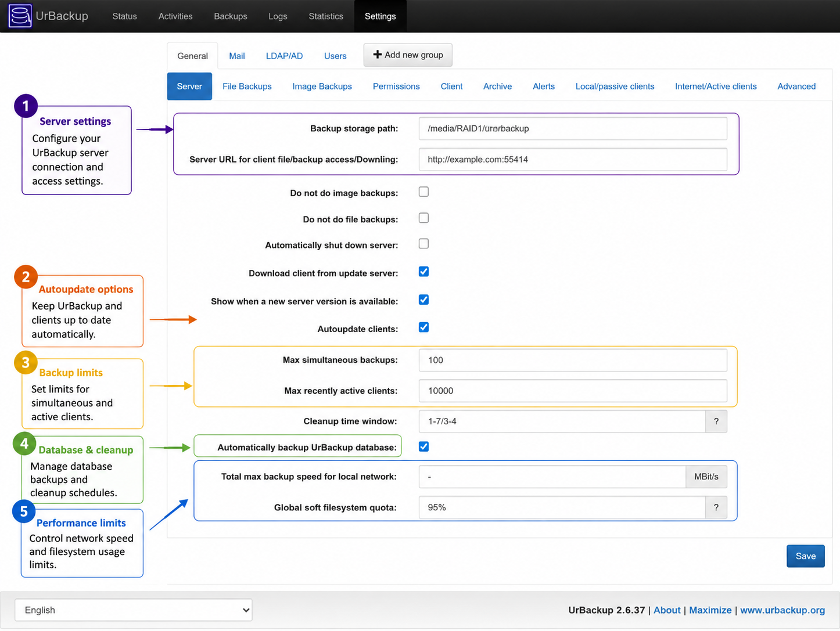Click the UrBackup logo icon
This screenshot has height=631, width=840.
pos(20,16)
